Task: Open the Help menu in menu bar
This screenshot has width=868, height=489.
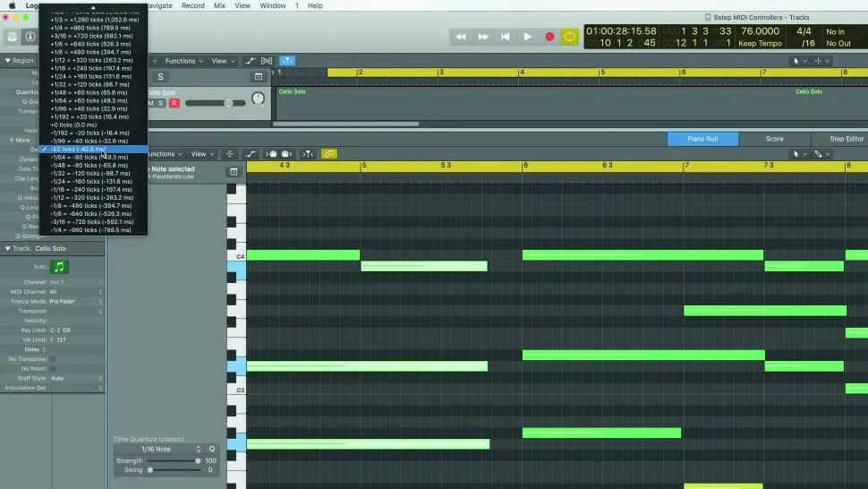Action: 315,5
